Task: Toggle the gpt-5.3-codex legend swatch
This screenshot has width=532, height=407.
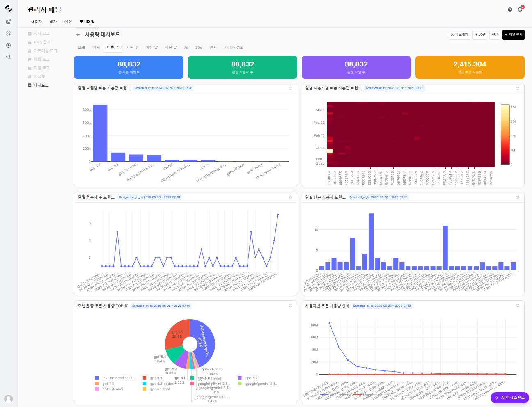Action: click(x=144, y=384)
